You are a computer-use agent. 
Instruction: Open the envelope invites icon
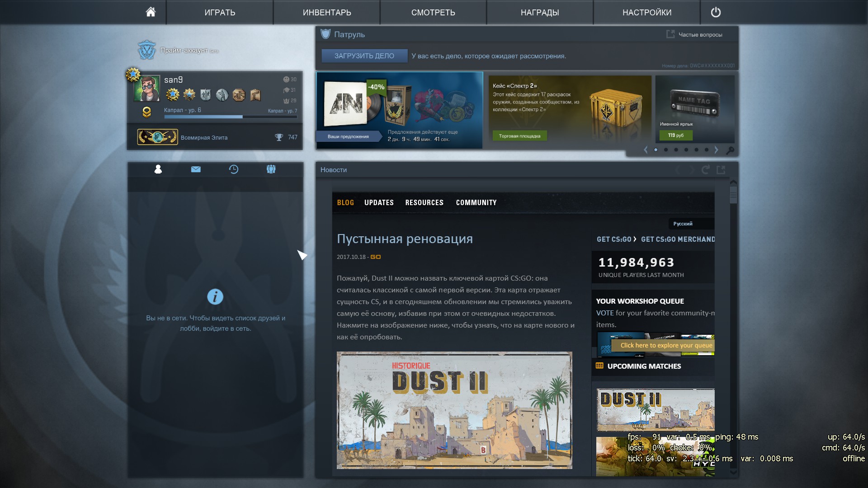(196, 169)
